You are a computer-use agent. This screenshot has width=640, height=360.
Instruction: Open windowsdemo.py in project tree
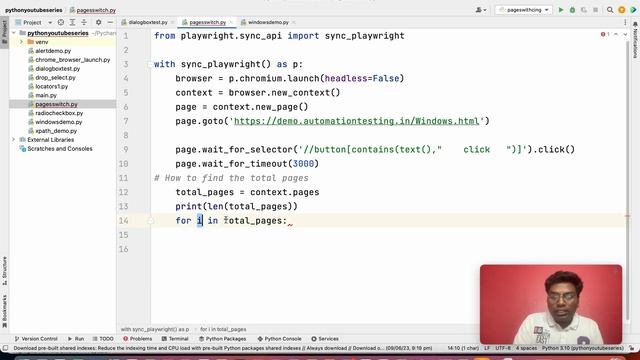[58, 122]
